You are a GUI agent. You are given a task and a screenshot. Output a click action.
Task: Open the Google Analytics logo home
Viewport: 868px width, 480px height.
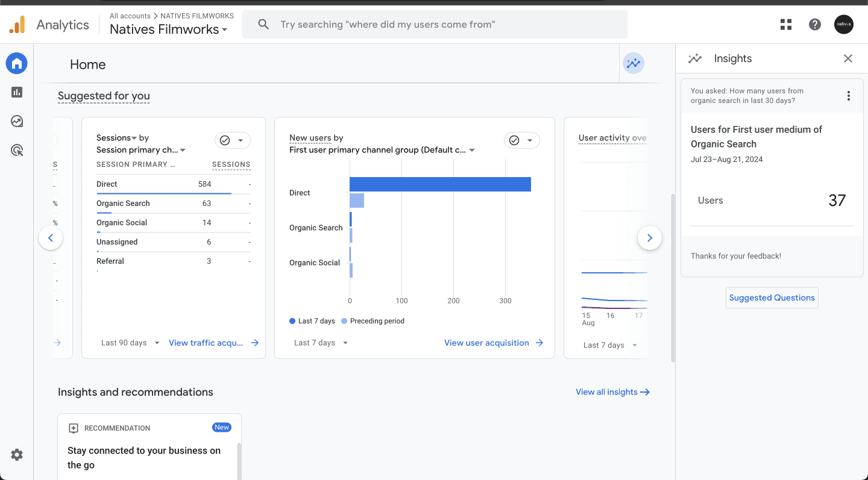click(x=17, y=25)
